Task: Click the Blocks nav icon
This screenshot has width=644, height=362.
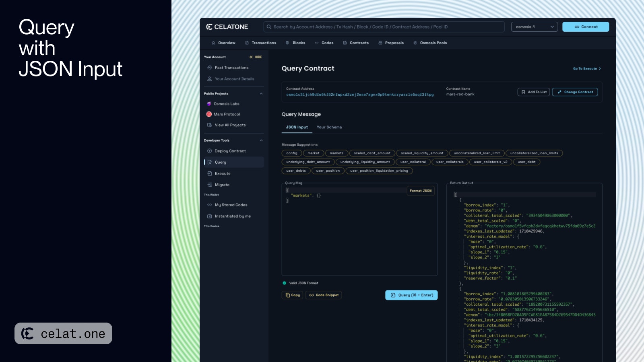Action: [x=287, y=43]
